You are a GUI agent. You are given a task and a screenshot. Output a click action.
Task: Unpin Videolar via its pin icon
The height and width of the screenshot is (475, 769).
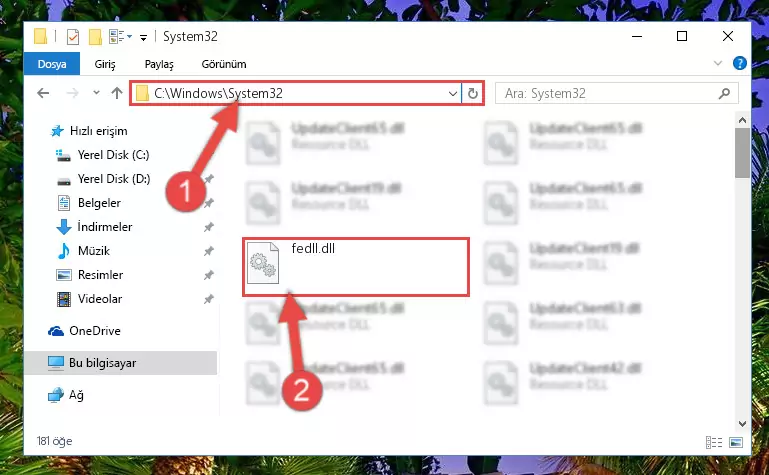pos(209,299)
